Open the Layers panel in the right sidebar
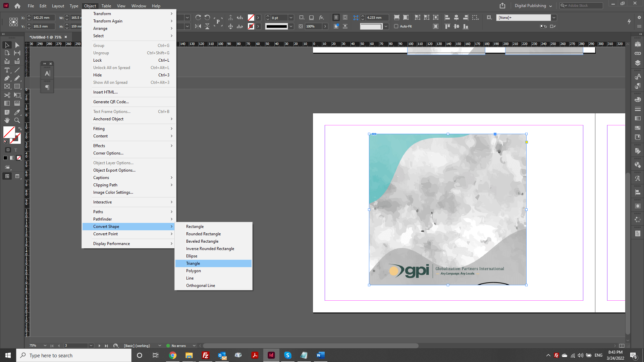The height and width of the screenshot is (362, 644). coord(638,63)
